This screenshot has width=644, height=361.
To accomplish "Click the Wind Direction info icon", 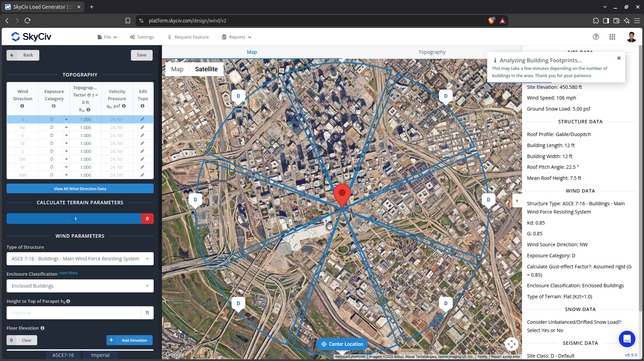I will tap(22, 106).
